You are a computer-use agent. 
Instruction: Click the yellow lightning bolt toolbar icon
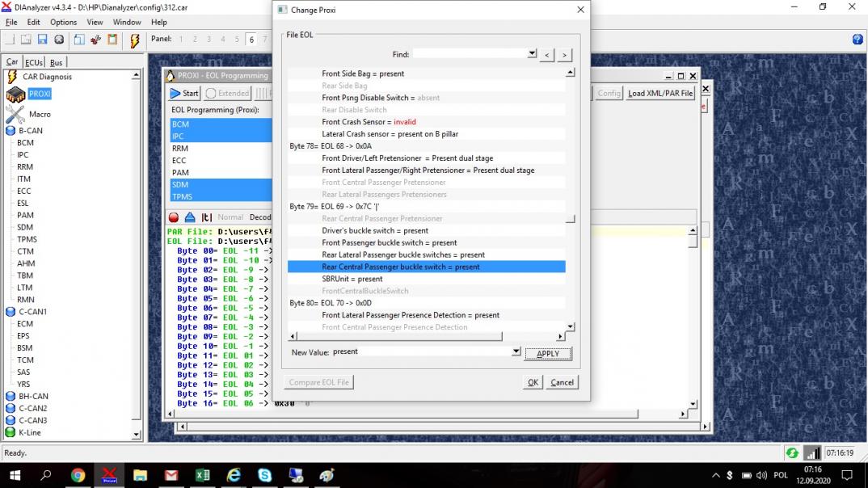134,39
